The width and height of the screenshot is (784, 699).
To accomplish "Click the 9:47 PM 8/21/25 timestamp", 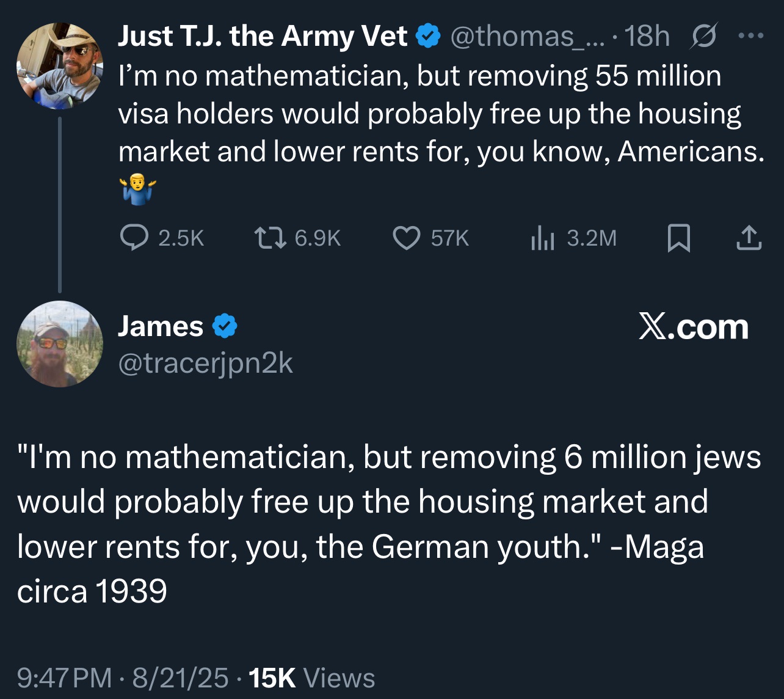I will [x=123, y=678].
